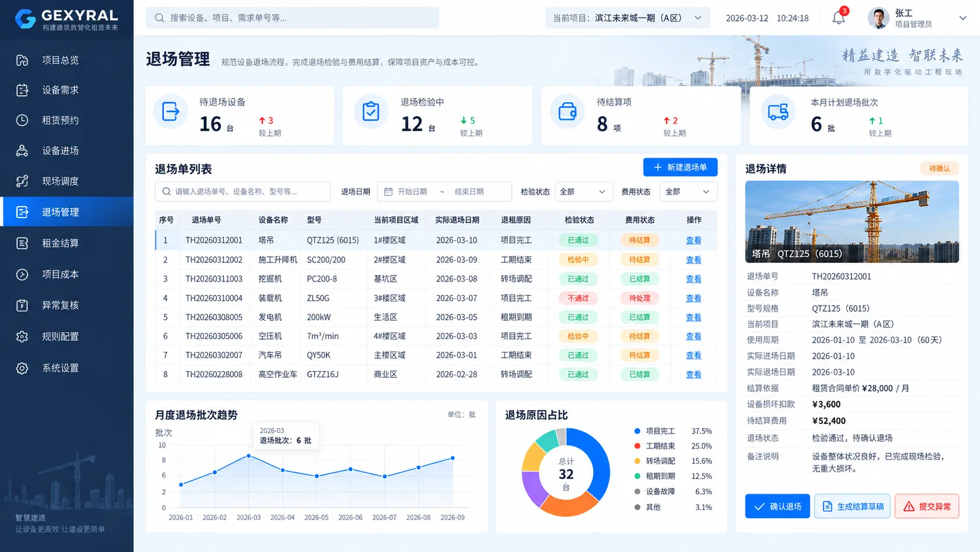The image size is (980, 552).
Task: Click the donut chart center total 32
Action: pyautogui.click(x=566, y=474)
